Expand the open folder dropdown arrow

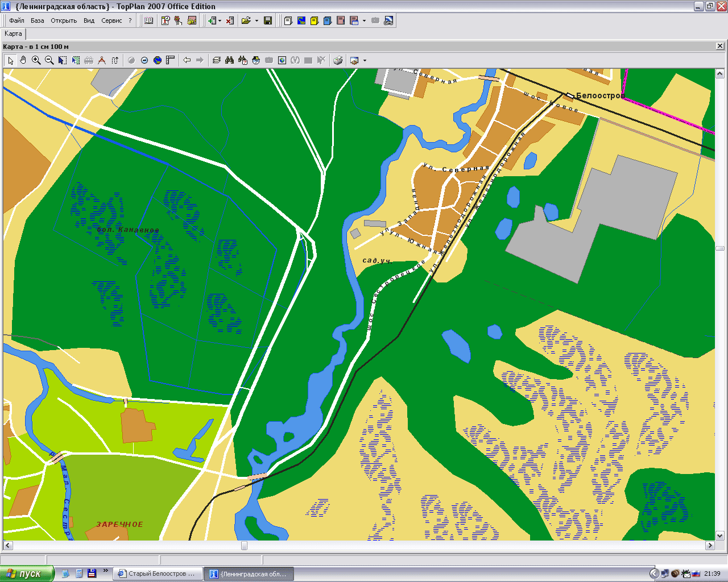(257, 21)
